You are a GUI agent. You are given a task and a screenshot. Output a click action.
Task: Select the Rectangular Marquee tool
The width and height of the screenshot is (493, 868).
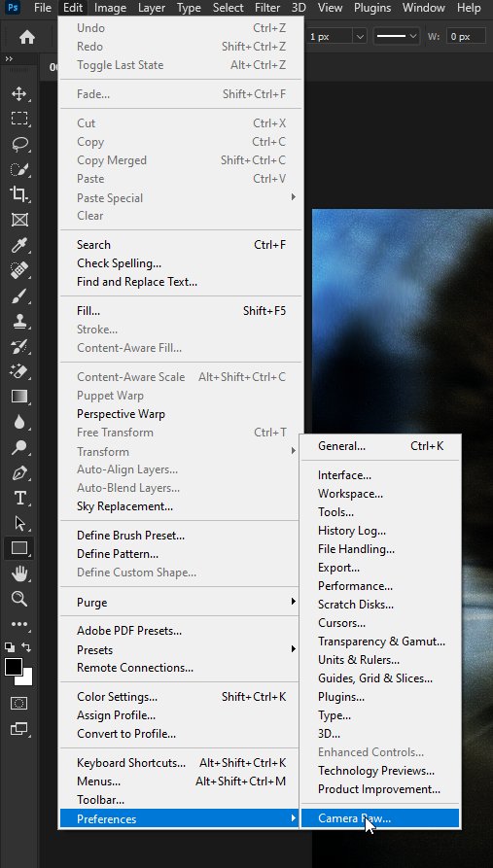[19, 119]
